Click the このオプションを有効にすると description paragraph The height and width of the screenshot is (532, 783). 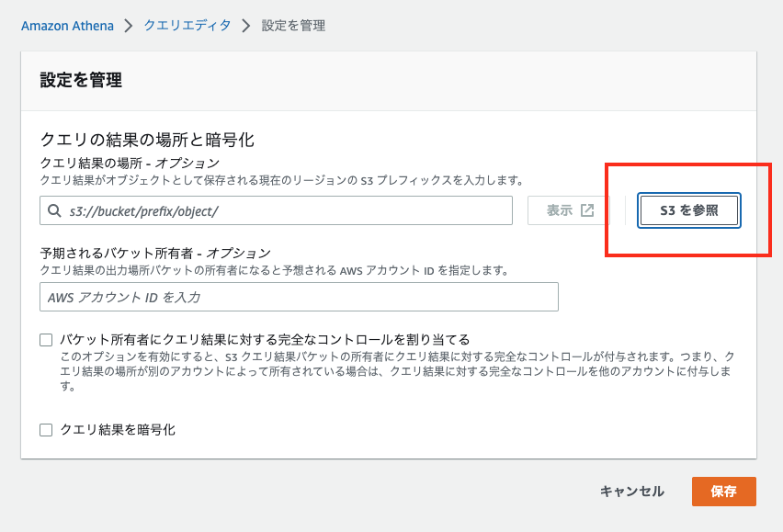[397, 371]
